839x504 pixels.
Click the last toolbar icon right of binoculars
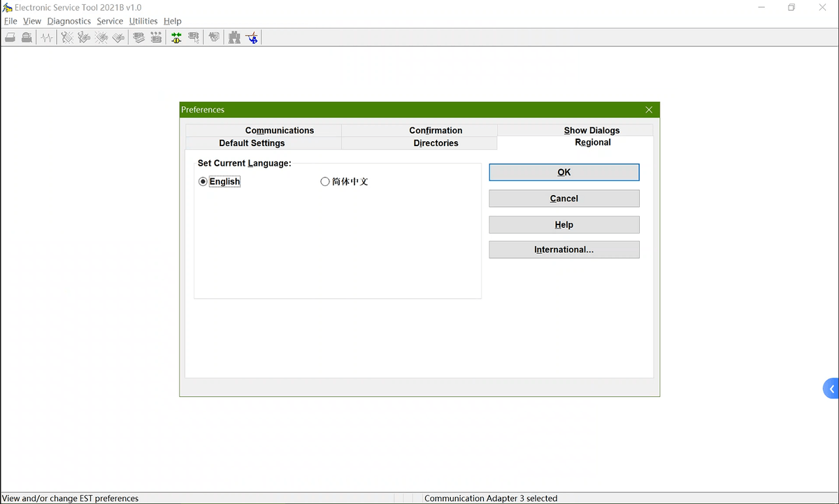click(x=252, y=38)
